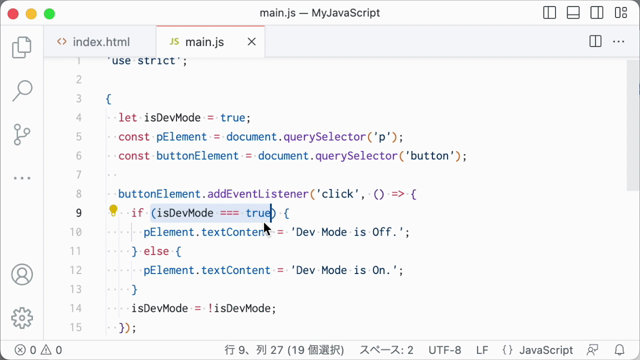
Task: Toggle the secondary side bar layout button
Action: point(597,13)
